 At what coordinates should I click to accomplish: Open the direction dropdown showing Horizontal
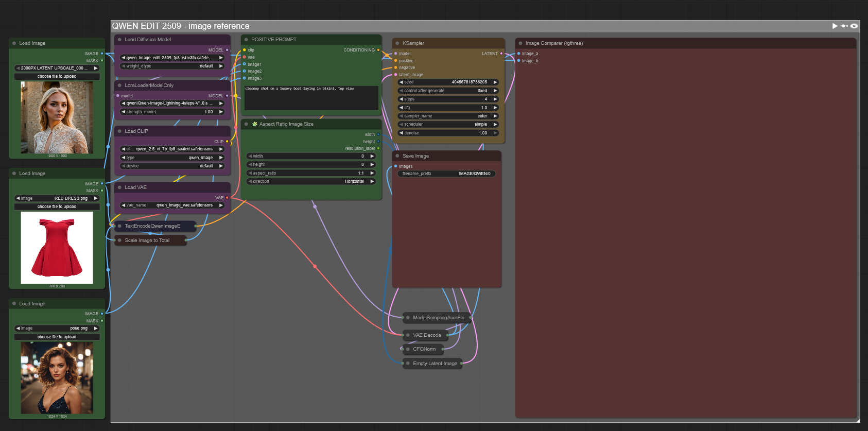(x=311, y=181)
